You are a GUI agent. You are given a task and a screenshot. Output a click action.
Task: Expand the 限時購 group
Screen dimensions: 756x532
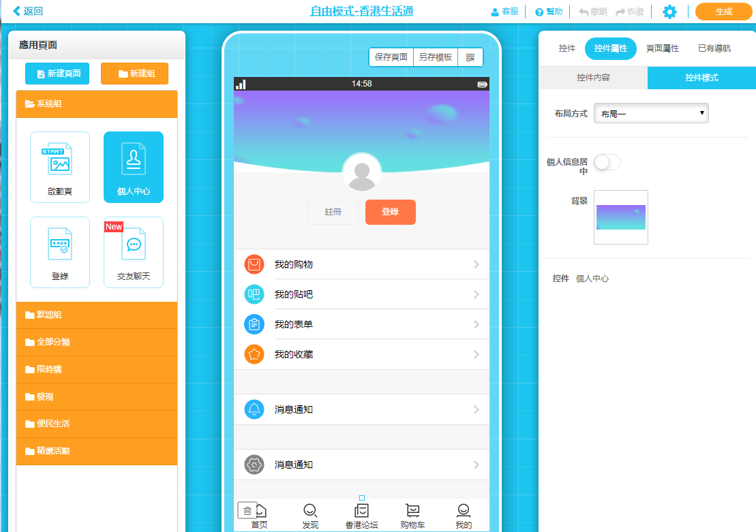[x=97, y=370]
